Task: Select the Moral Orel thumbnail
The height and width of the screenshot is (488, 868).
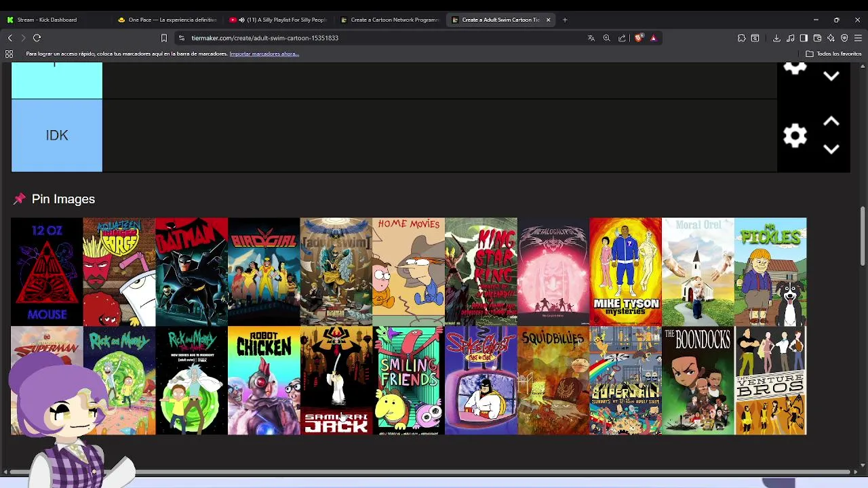Action: (698, 272)
